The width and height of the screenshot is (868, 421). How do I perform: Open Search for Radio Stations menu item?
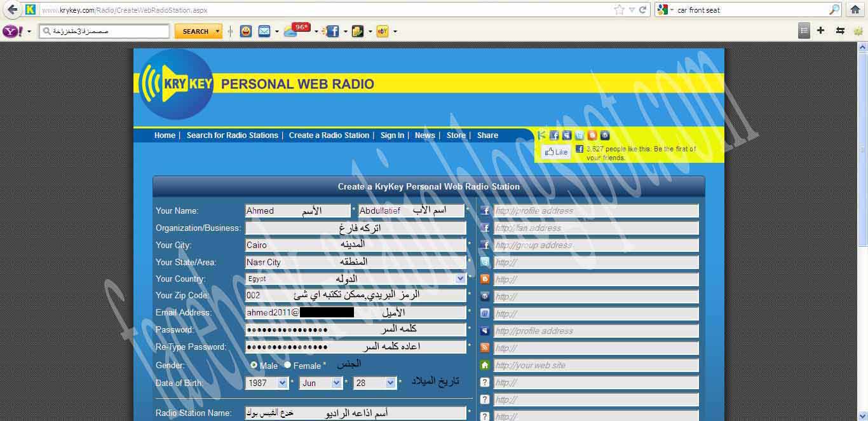[233, 135]
